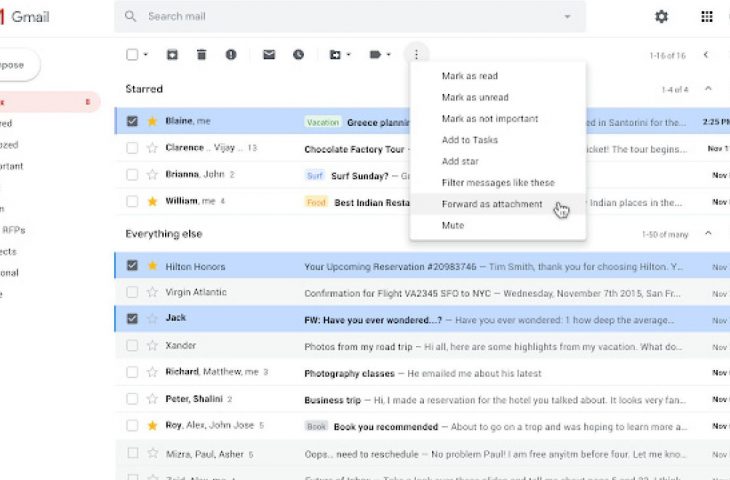Check the Brianna email checkbox
The width and height of the screenshot is (730, 480).
(132, 175)
